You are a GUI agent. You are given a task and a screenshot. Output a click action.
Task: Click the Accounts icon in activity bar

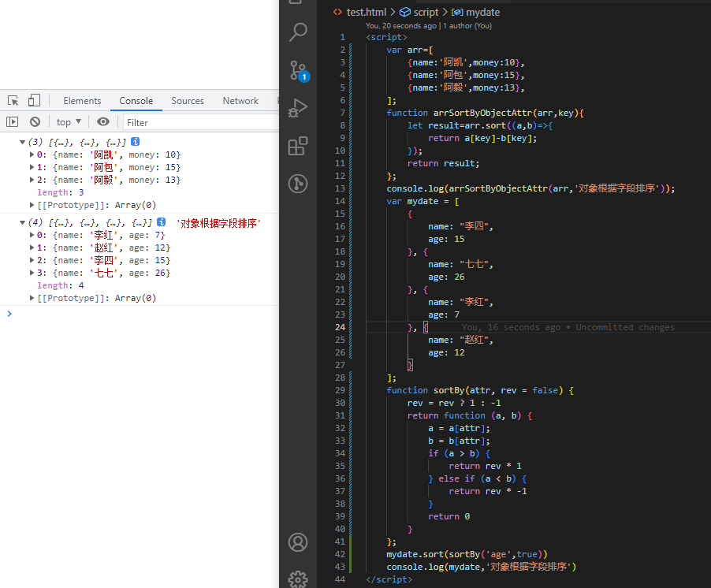298,542
